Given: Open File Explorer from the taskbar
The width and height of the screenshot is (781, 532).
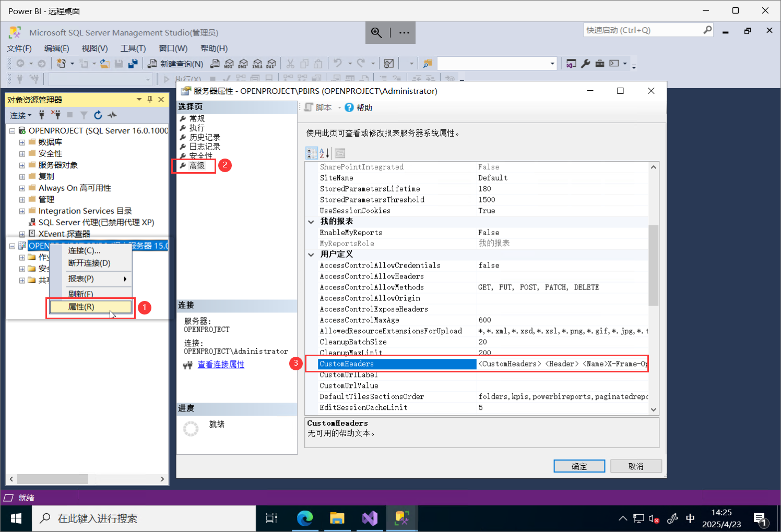Looking at the screenshot, I should [337, 518].
